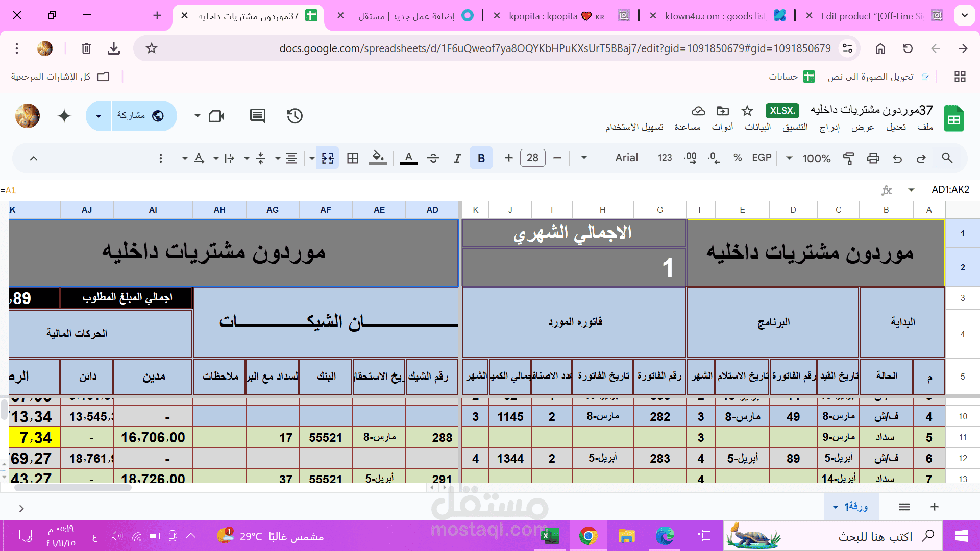980x551 pixels.
Task: Toggle merge cells
Action: point(328,158)
